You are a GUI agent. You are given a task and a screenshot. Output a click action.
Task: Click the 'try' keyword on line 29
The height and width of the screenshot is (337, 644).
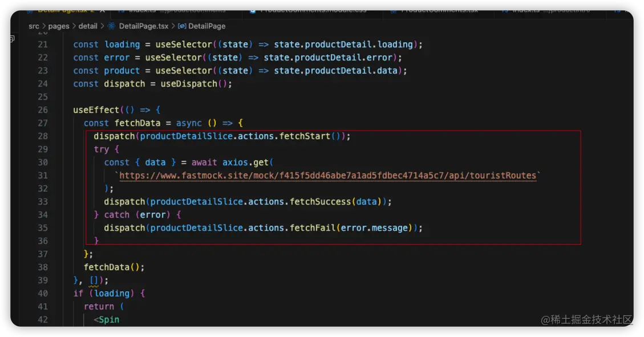point(101,149)
